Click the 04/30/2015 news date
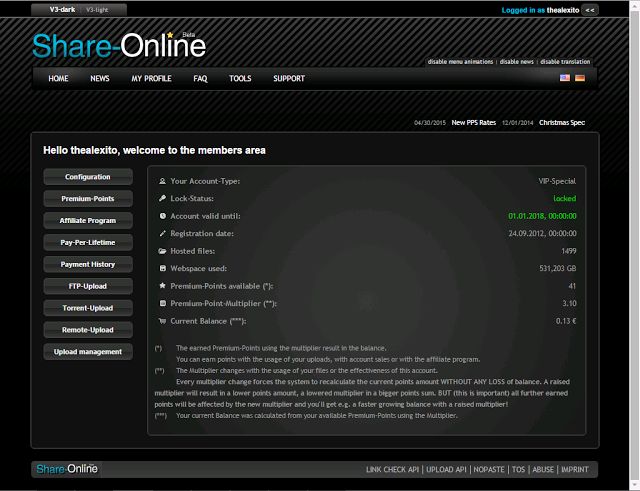Screen dimensions: 640x491 point(430,122)
